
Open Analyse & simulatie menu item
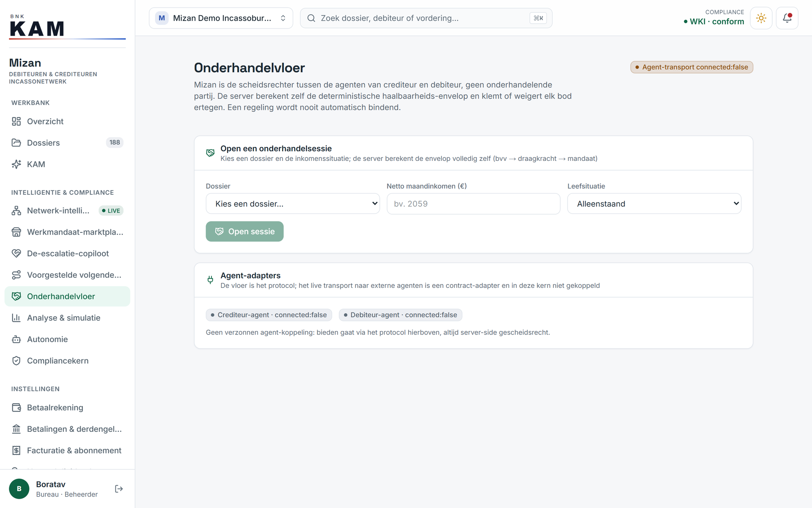click(x=67, y=317)
